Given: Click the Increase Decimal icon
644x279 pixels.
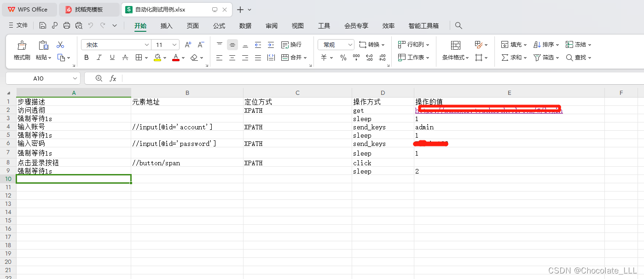Looking at the screenshot, I should 369,58.
